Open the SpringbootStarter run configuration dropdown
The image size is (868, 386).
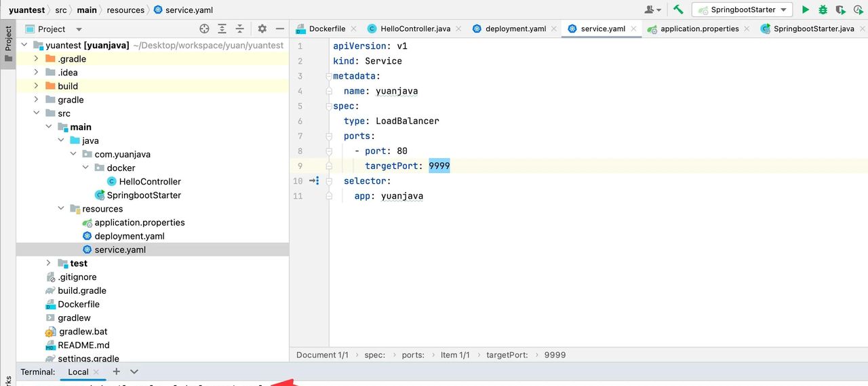point(742,9)
